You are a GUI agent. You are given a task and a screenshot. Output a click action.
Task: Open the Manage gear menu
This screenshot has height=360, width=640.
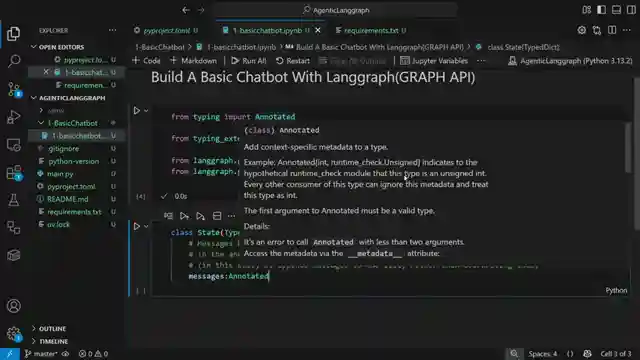[x=13, y=334]
